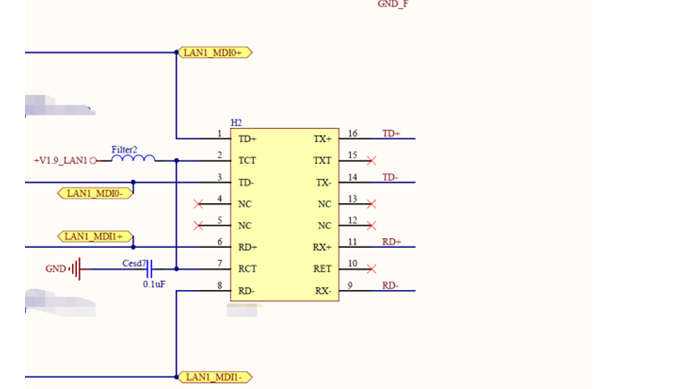
Task: Select the LAN1_MDI1- net port
Action: click(x=215, y=377)
